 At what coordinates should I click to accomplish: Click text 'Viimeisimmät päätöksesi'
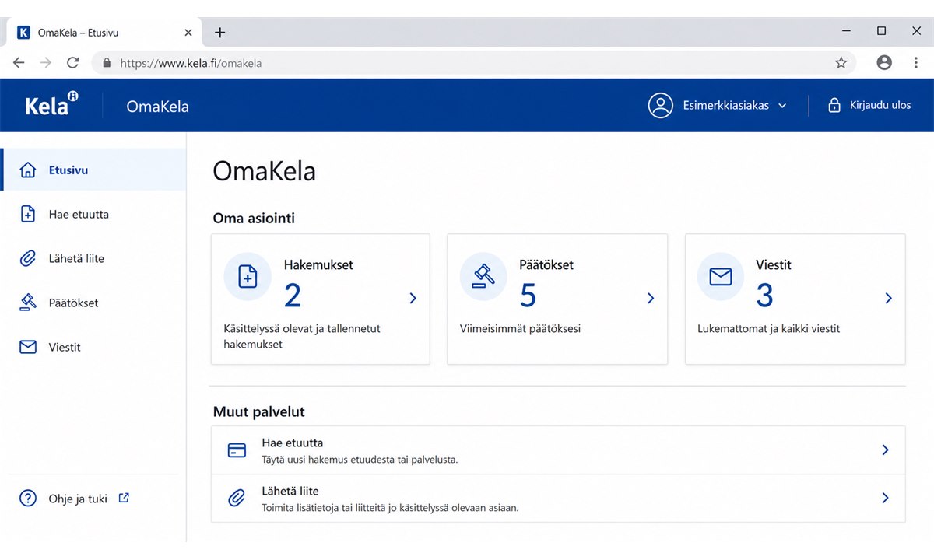520,328
